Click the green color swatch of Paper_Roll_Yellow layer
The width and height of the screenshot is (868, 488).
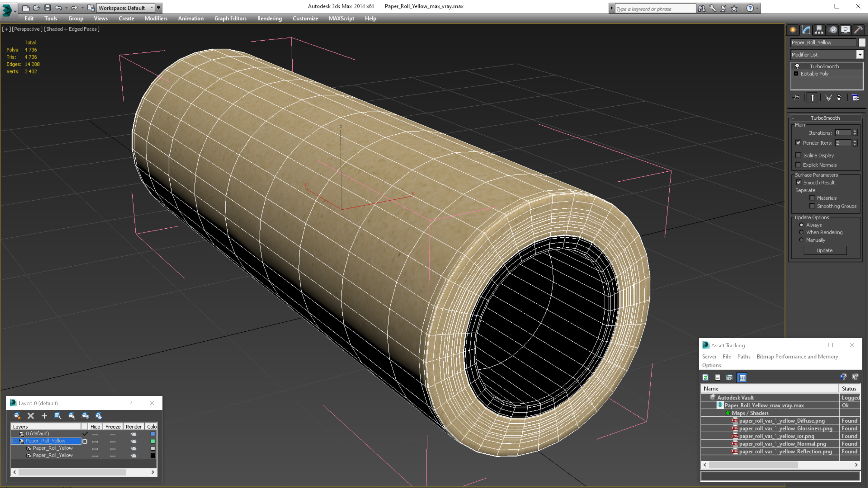(153, 441)
